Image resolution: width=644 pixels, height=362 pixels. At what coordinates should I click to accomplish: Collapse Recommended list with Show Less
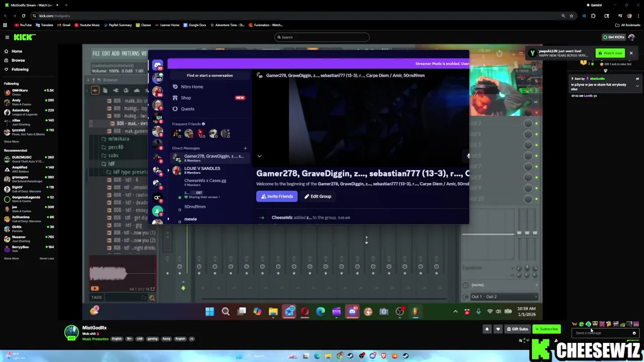[47, 258]
